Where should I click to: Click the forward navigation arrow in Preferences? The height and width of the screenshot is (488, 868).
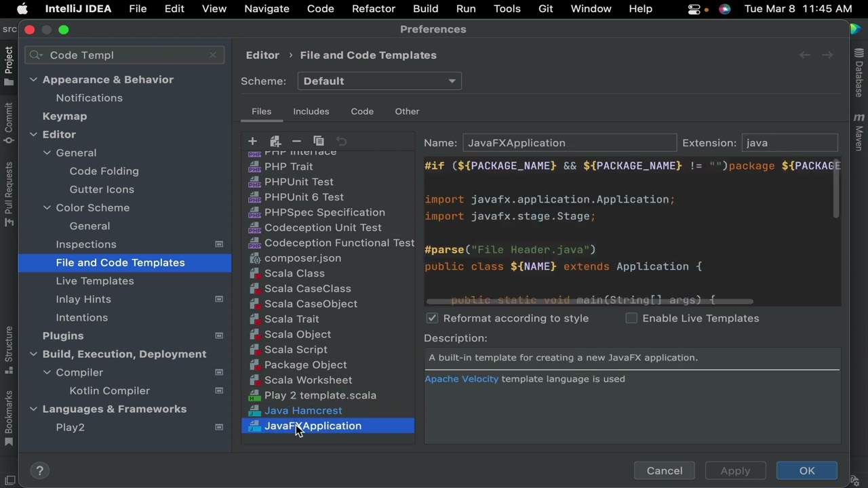coord(827,55)
